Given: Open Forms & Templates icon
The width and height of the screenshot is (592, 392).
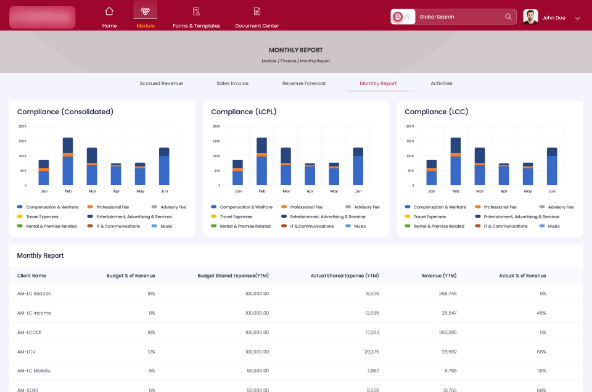Looking at the screenshot, I should point(196,11).
